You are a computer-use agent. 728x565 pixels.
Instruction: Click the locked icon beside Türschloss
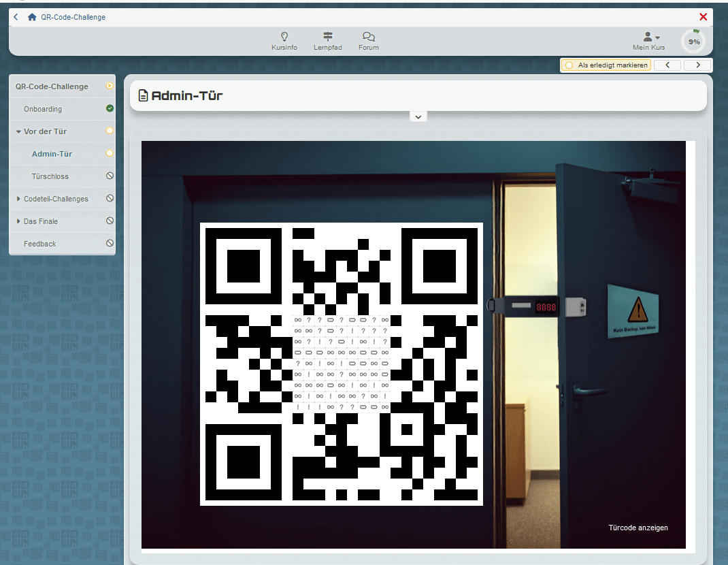(110, 176)
